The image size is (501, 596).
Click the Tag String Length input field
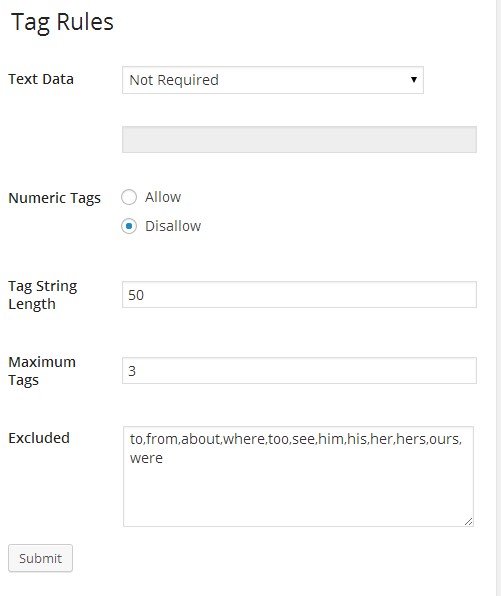click(299, 295)
